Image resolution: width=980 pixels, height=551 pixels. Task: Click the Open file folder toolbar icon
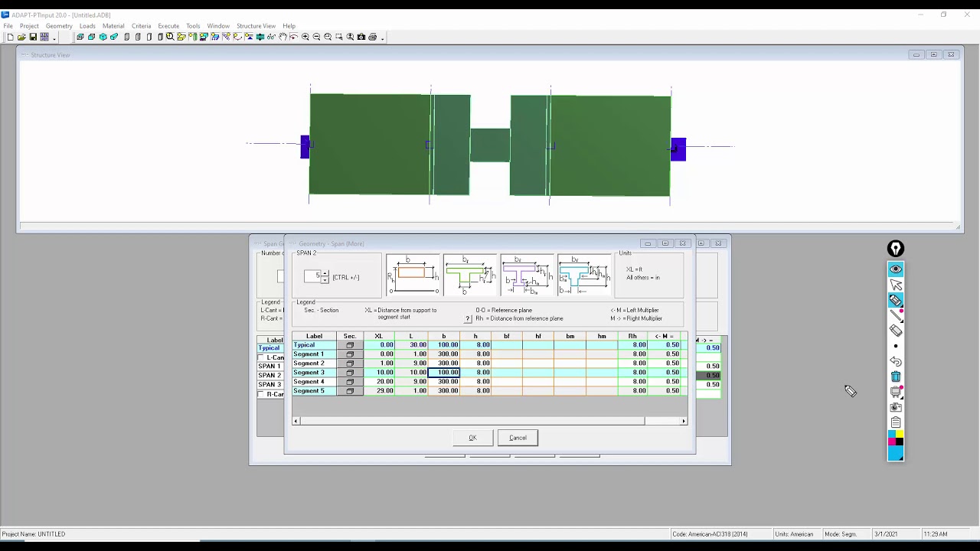pos(21,37)
